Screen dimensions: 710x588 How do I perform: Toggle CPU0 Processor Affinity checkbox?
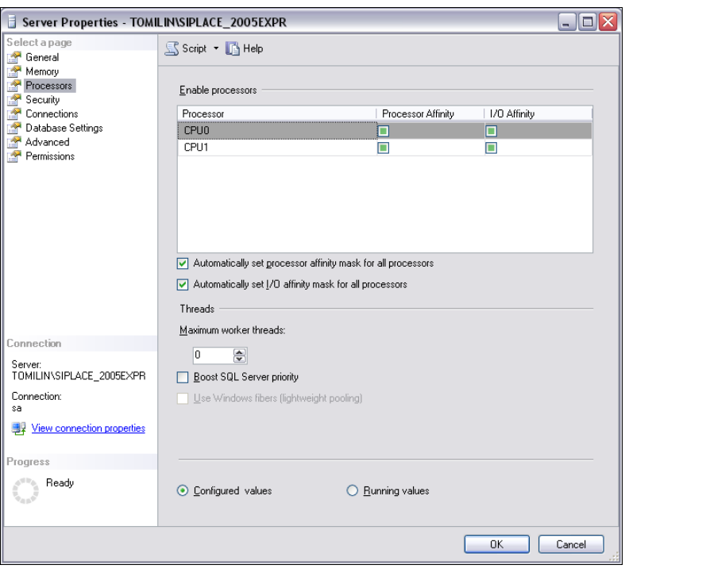tap(383, 131)
